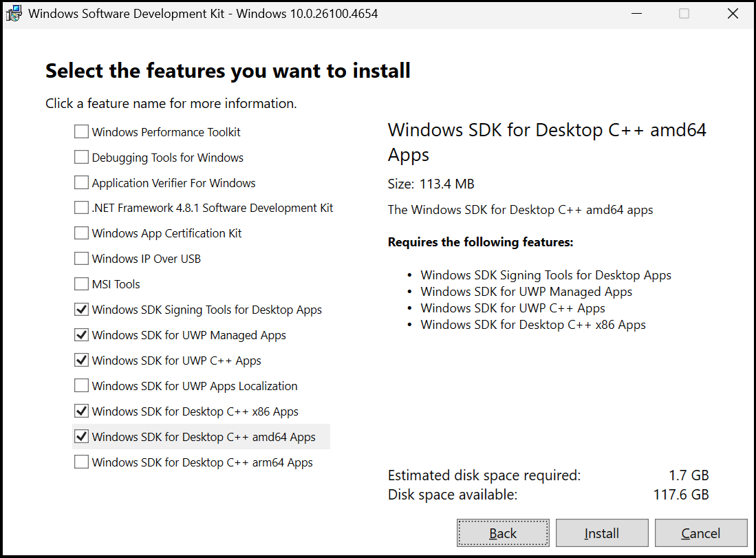Select the Debugging Tools for Windows feature name

[x=168, y=158]
